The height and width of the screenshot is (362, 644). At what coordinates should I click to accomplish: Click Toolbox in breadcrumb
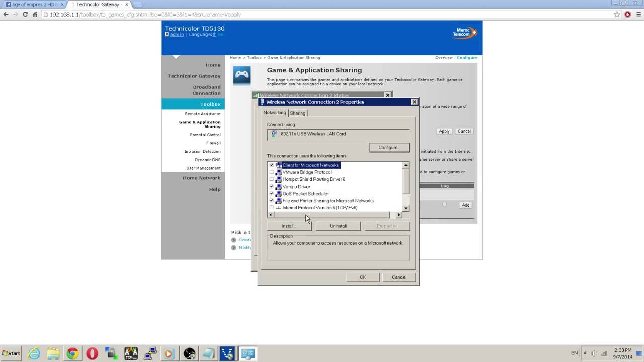tap(254, 58)
